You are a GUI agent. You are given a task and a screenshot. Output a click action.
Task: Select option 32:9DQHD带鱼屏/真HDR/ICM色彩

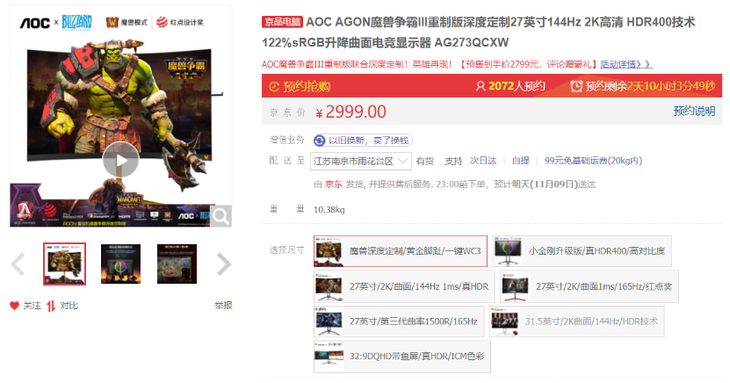(x=402, y=356)
